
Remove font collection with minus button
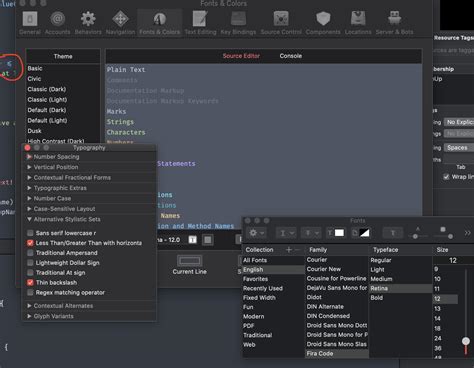tap(298, 249)
